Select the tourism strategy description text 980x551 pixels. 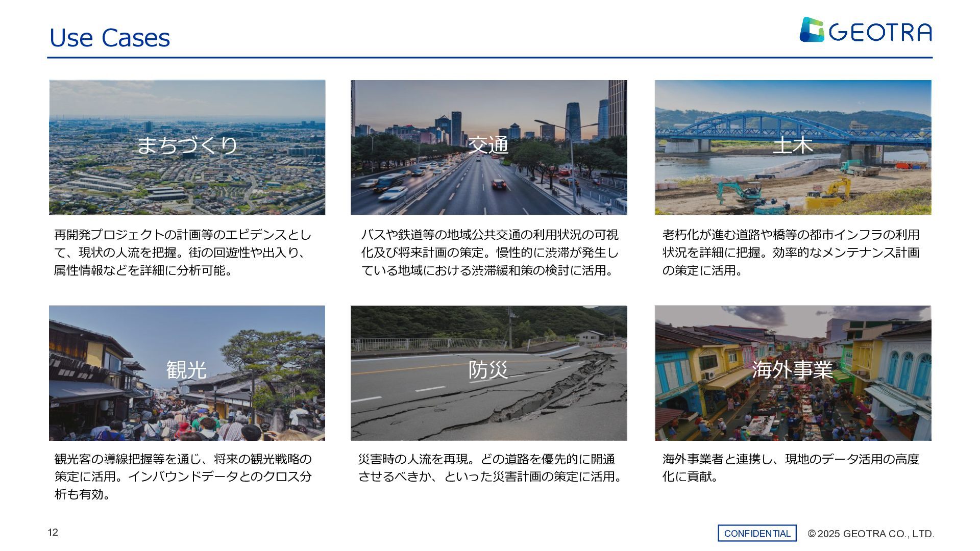click(x=183, y=477)
